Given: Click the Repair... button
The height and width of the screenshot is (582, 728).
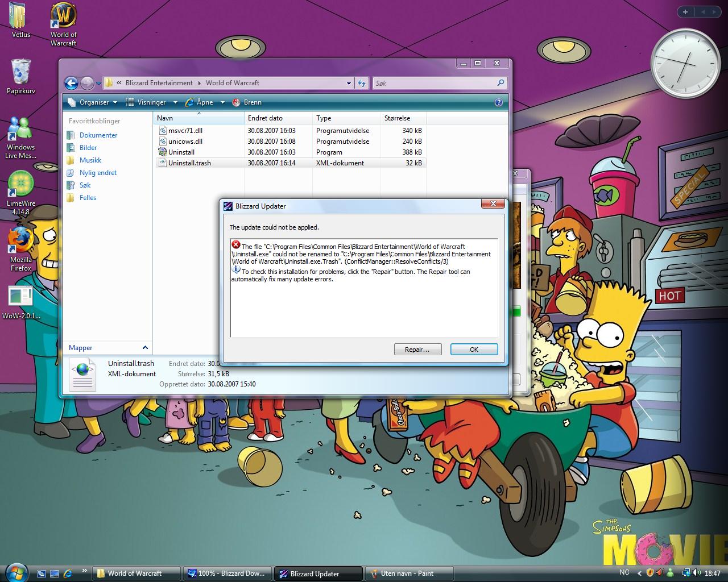Looking at the screenshot, I should [x=417, y=350].
